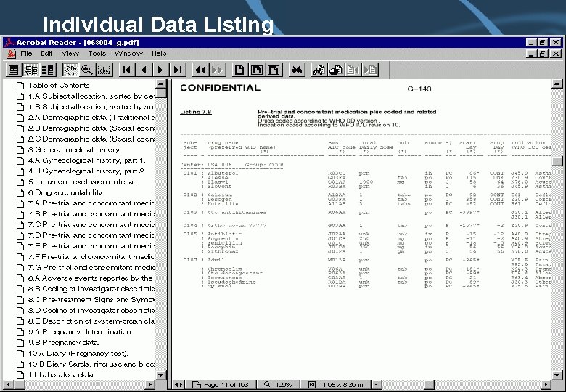Viewport: 566px width, 392px height.
Task: Open bookmark 2.A Demographic data
Action: click(91, 118)
